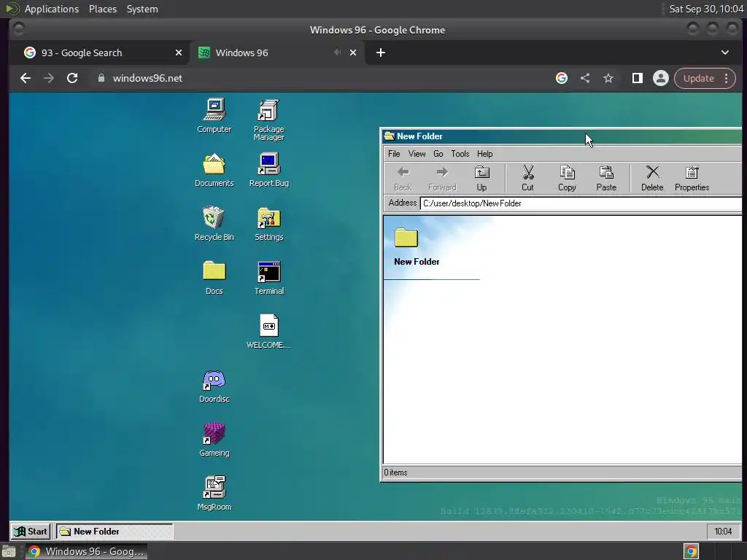Select the Documents folder icon

(214, 169)
